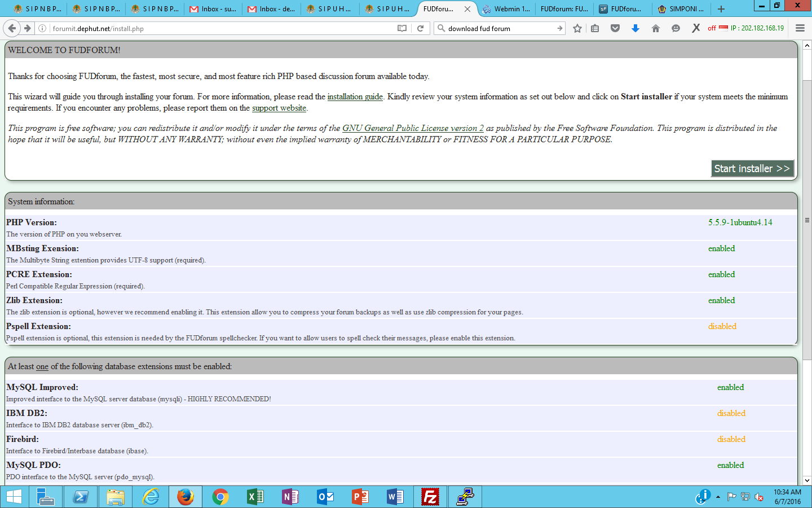The image size is (812, 508).
Task: Click the MySQL Improved enabled status
Action: (730, 387)
